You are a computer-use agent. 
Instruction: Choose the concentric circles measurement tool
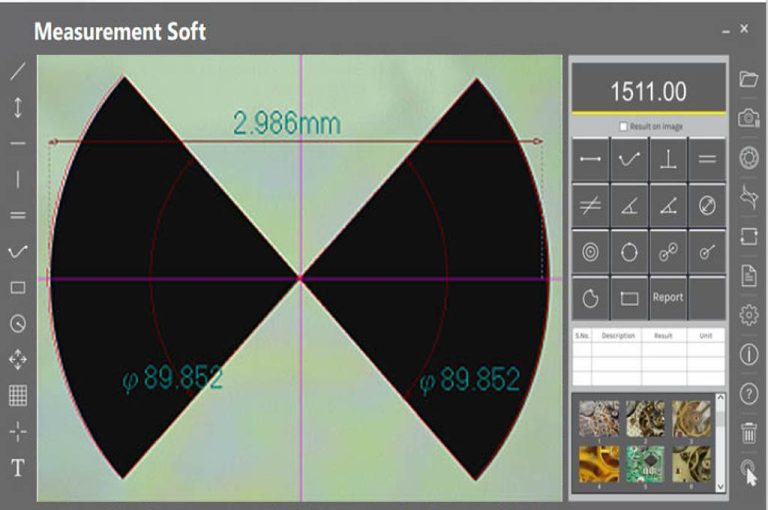(x=590, y=252)
